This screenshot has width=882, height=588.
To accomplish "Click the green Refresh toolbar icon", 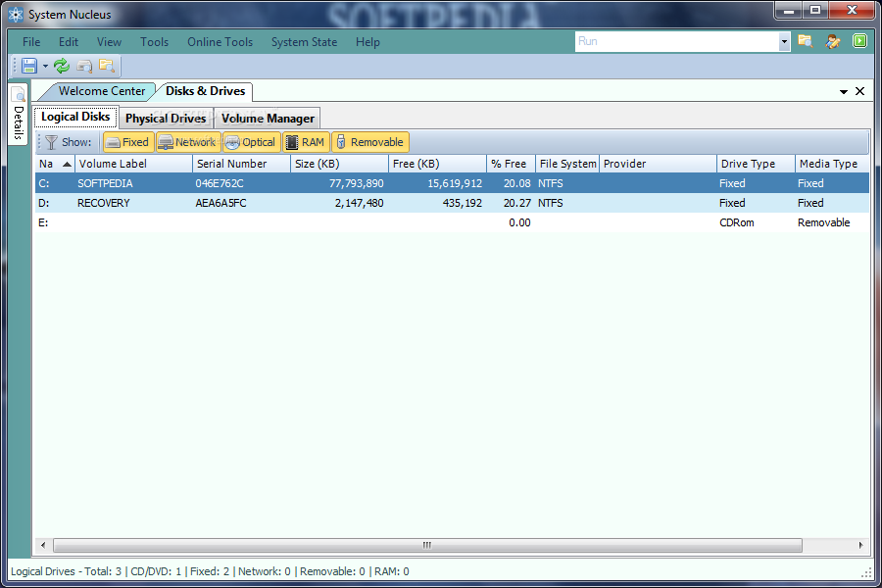I will click(x=62, y=66).
